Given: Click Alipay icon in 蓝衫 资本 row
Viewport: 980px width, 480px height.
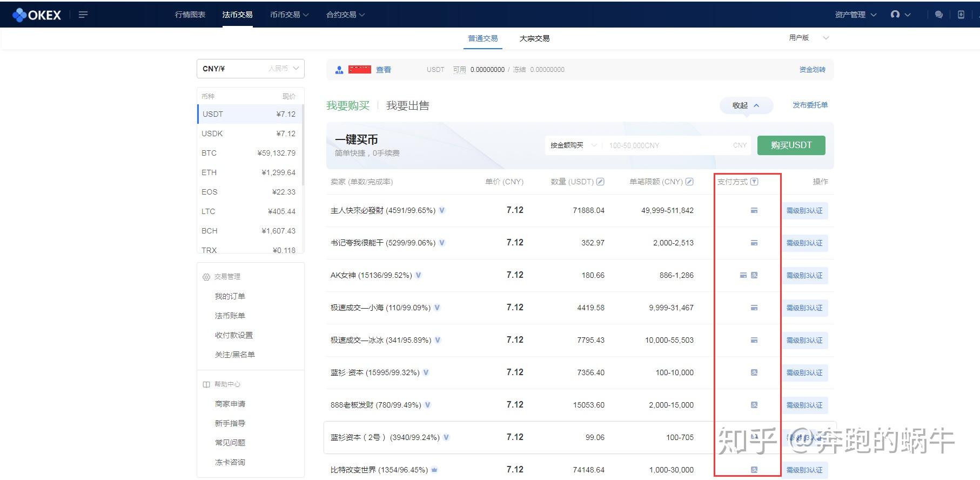Looking at the screenshot, I should (754, 372).
